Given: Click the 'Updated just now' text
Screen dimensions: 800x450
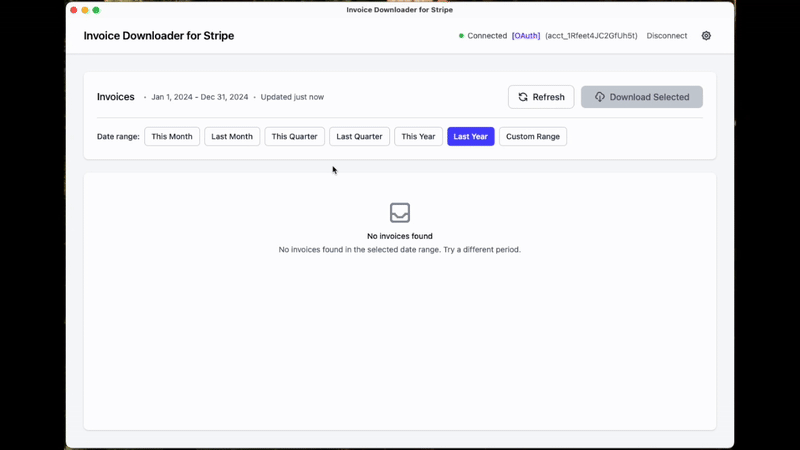Looking at the screenshot, I should (292, 97).
